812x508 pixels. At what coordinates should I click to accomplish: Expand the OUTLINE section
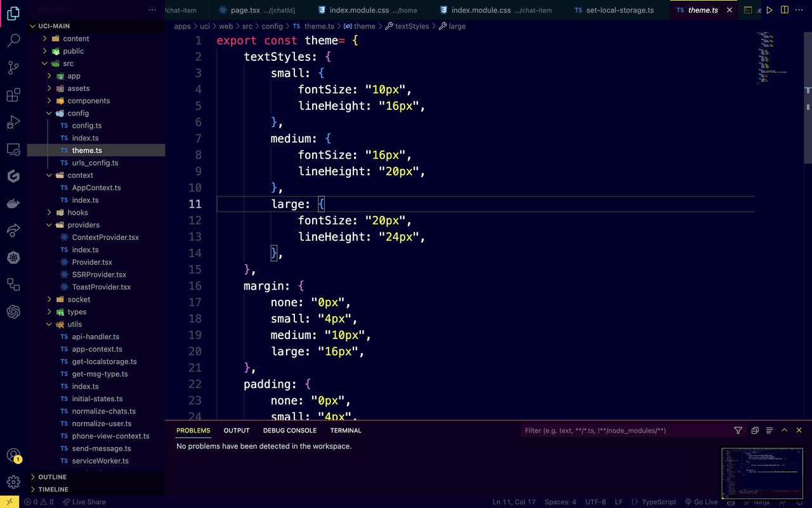click(96, 477)
